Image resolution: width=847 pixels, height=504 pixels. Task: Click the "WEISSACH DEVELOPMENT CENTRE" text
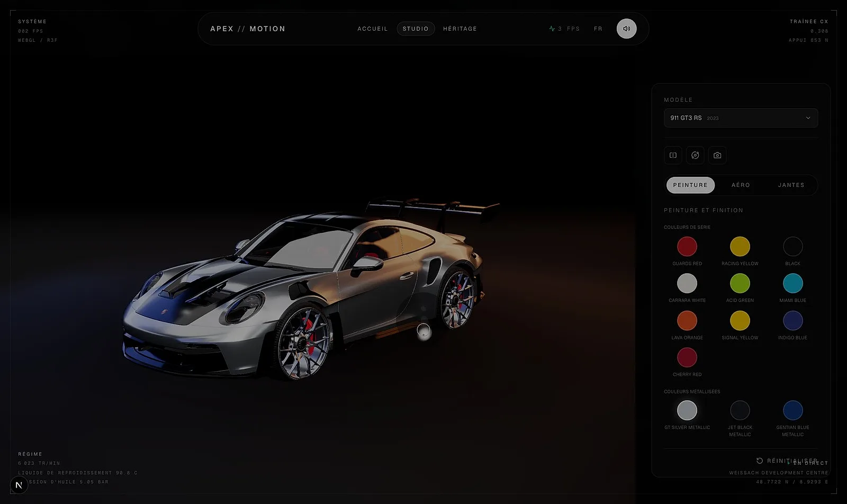779,473
